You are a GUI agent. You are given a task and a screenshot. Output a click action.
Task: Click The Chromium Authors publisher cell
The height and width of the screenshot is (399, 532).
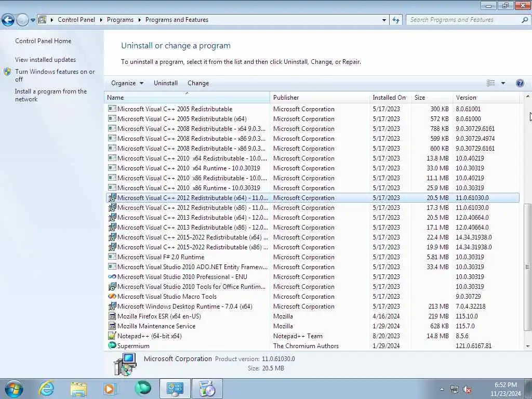pos(305,345)
